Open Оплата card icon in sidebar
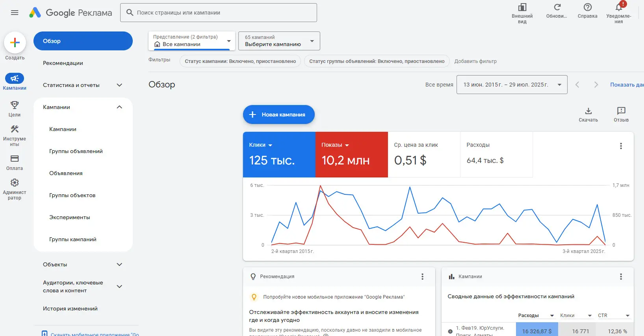644x336 pixels. (x=15, y=159)
